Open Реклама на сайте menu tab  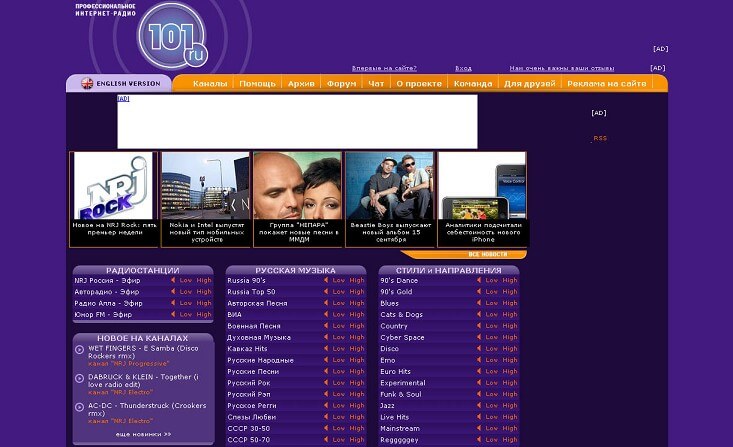[x=607, y=84]
